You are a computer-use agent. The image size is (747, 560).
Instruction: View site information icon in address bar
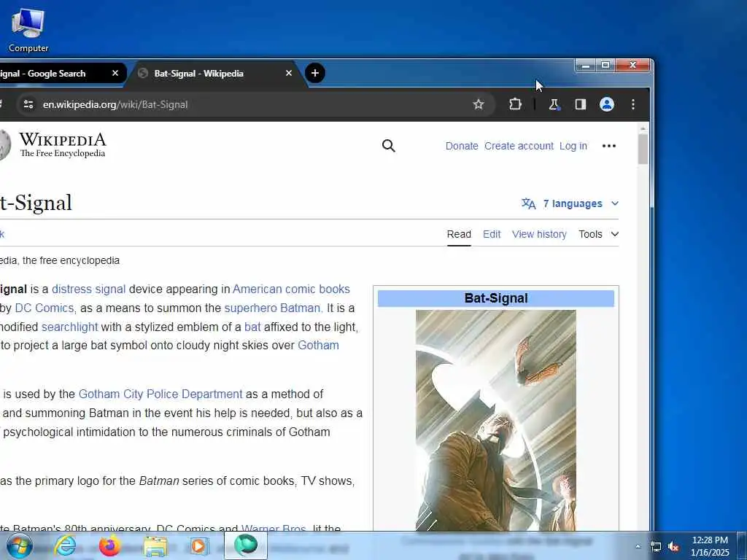pyautogui.click(x=28, y=104)
